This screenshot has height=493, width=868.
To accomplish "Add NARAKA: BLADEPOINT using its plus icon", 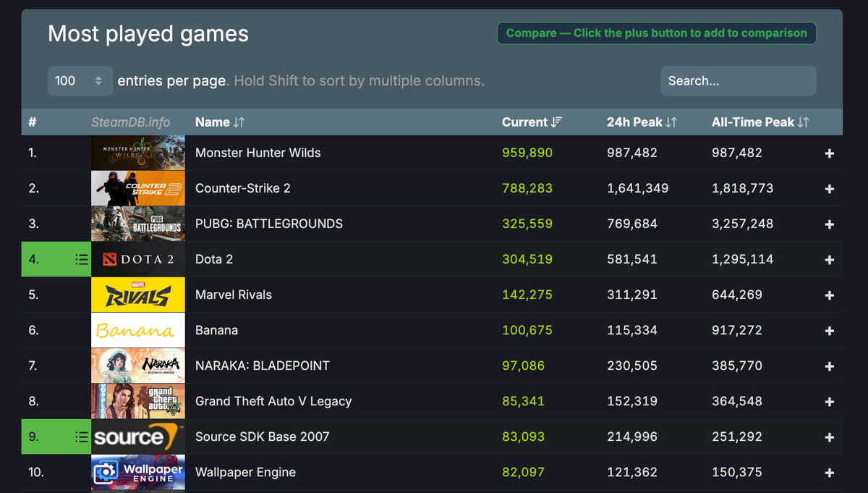I will [829, 366].
